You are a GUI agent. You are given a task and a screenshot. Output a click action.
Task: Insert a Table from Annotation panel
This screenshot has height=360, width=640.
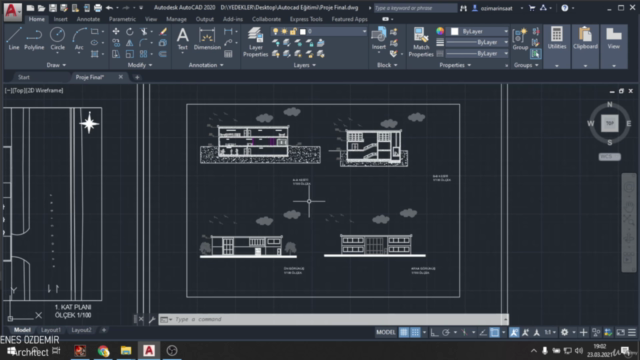pyautogui.click(x=228, y=54)
